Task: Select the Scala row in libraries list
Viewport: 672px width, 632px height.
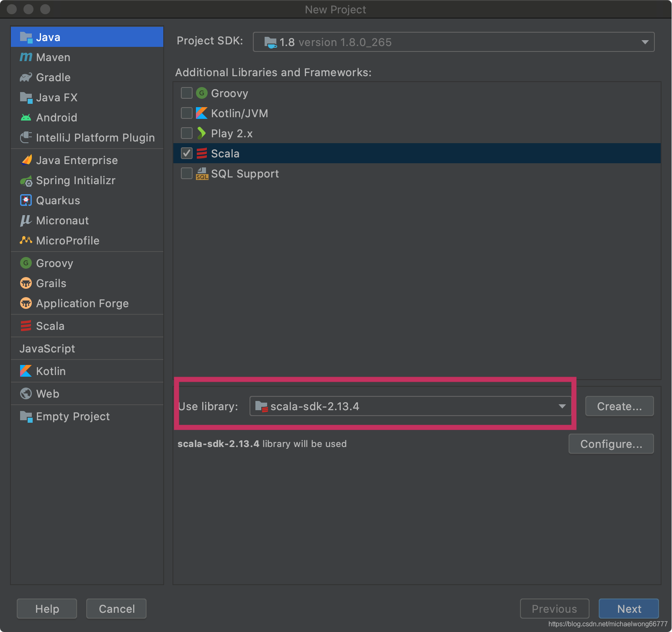Action: point(417,153)
